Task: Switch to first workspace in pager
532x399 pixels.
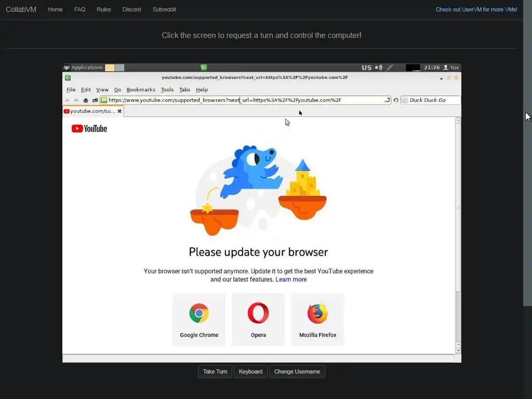Action: (110, 68)
